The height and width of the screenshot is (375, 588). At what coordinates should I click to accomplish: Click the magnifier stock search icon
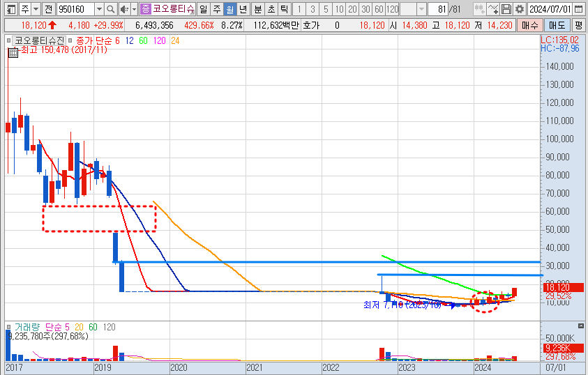click(111, 9)
